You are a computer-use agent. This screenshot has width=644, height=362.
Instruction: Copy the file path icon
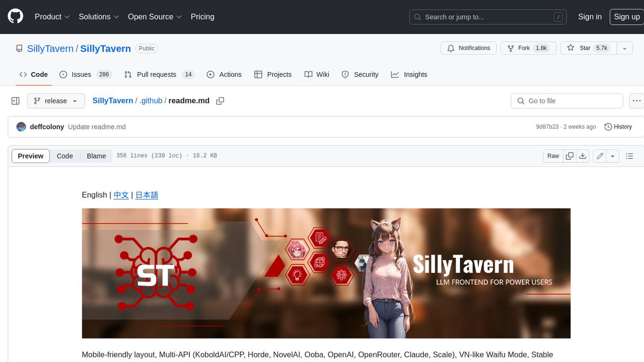point(220,101)
